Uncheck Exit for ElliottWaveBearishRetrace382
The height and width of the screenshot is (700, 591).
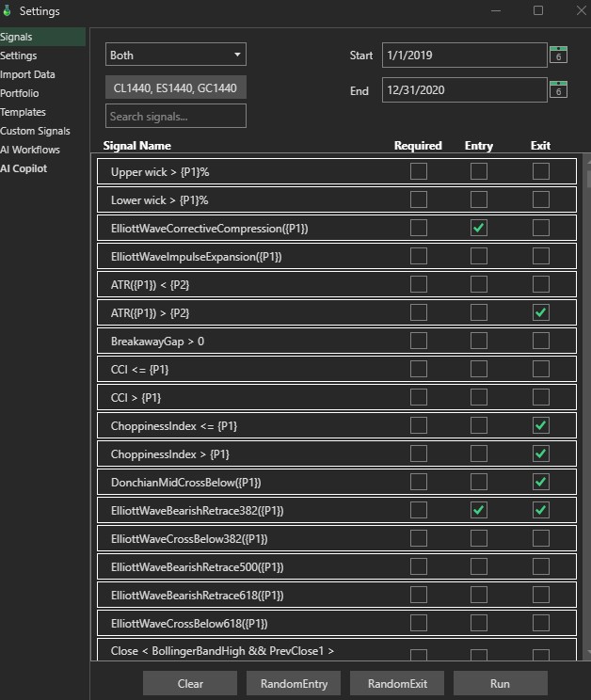pyautogui.click(x=541, y=510)
